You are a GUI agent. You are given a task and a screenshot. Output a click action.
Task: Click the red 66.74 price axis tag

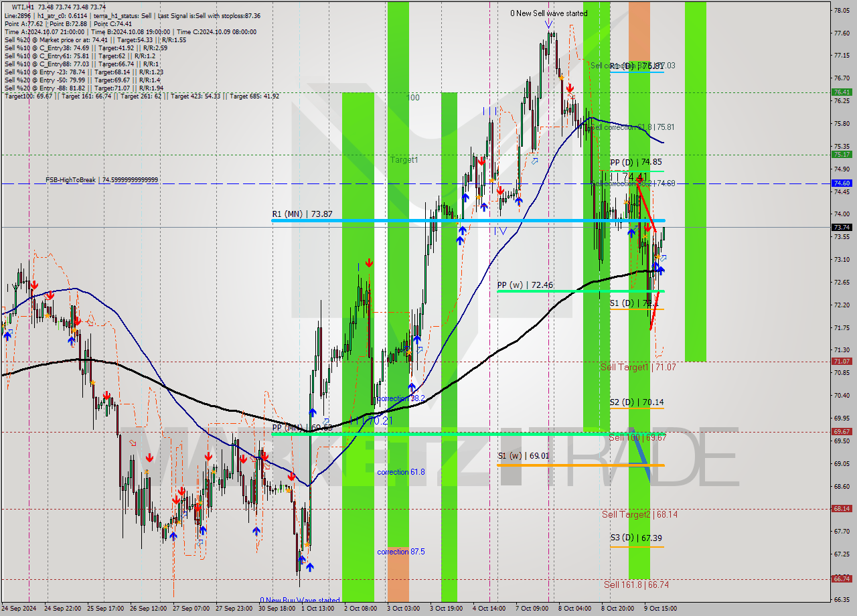tap(841, 579)
